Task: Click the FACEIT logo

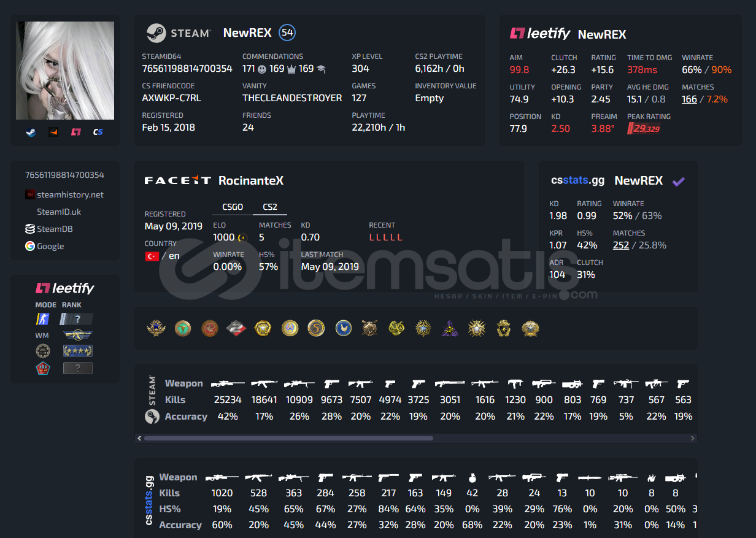Action: pos(178,180)
